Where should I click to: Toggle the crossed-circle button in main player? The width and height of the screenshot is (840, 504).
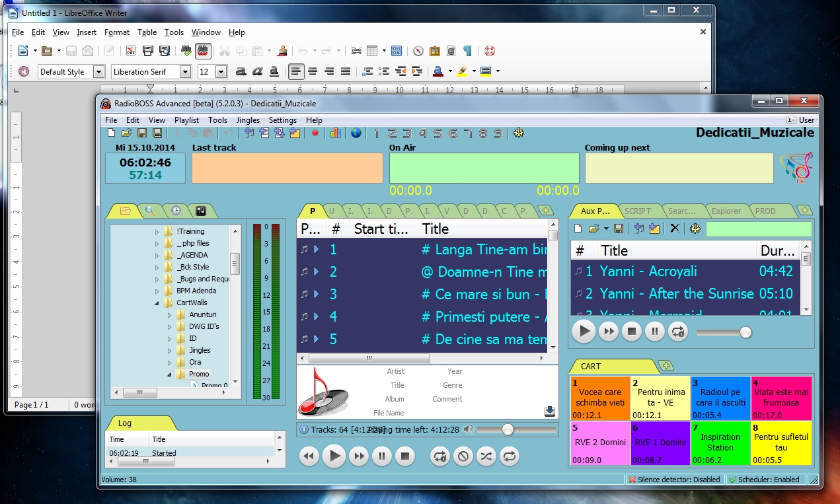(x=463, y=456)
